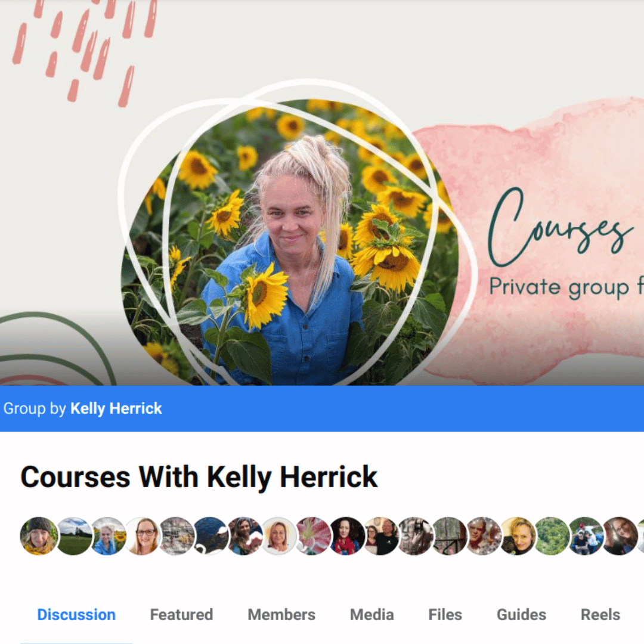This screenshot has width=644, height=644.
Task: Select member avatar with blue shirt and sunflowers
Action: pos(108,536)
